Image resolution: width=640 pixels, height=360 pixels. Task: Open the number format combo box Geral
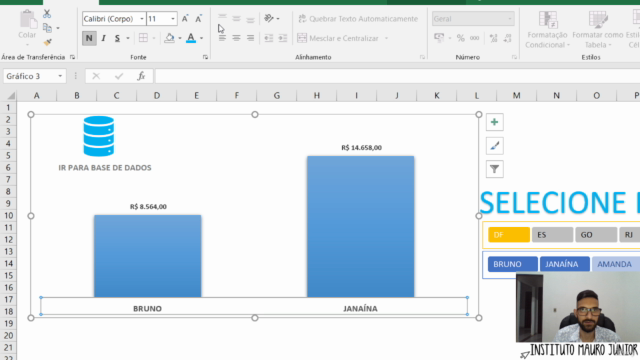coord(473,19)
